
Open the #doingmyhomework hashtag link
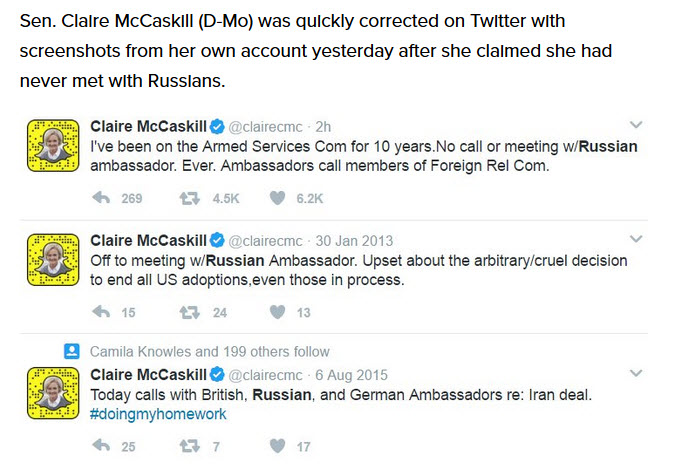coord(158,414)
